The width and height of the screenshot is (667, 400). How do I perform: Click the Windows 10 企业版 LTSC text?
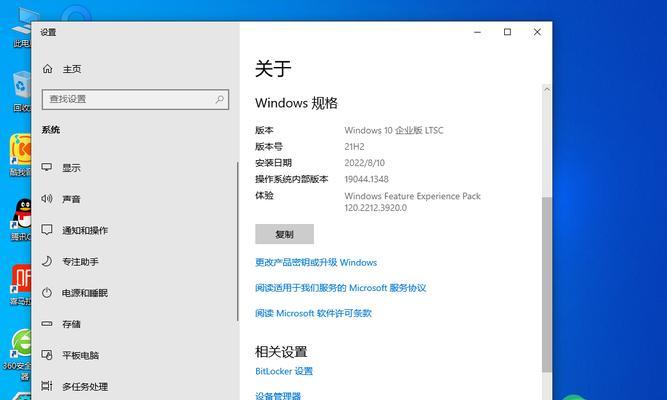(x=394, y=130)
